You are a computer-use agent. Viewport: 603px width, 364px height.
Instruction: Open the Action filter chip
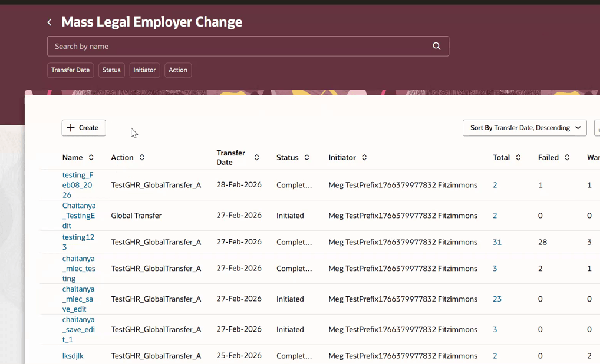[178, 70]
